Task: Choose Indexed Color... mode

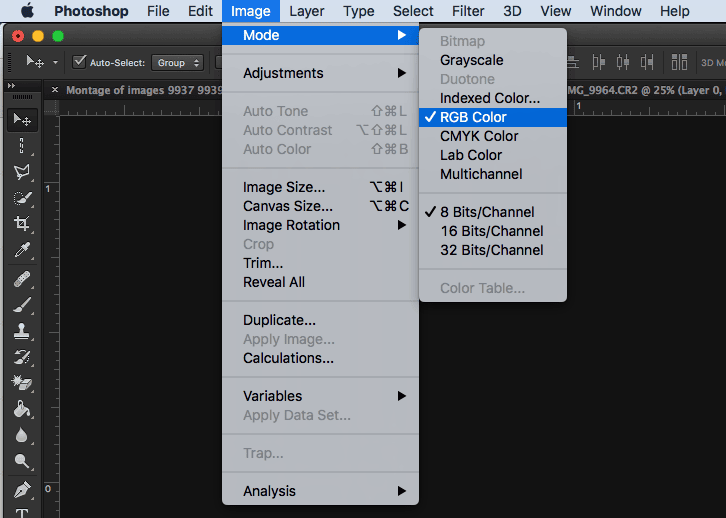Action: 493,98
